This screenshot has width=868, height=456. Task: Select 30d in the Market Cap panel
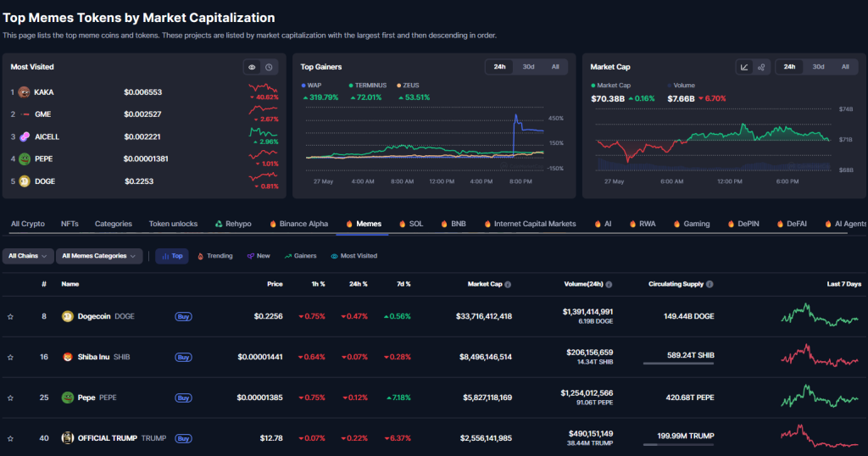818,67
